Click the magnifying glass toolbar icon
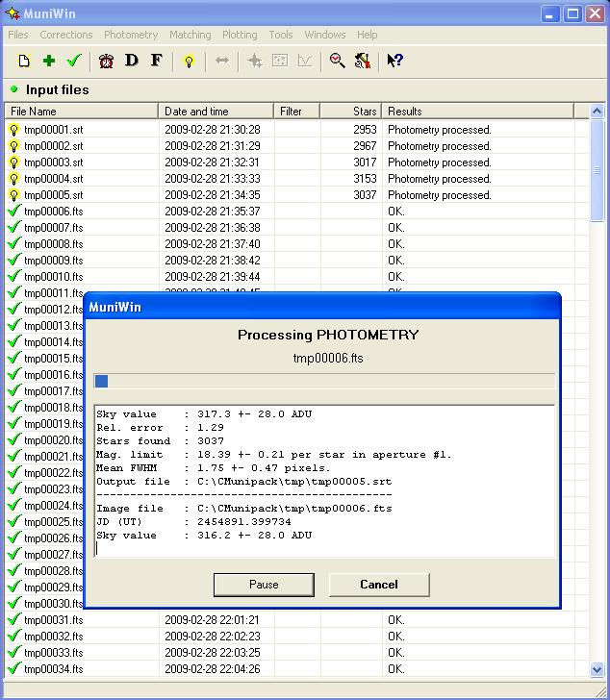Image resolution: width=610 pixels, height=700 pixels. coord(337,61)
